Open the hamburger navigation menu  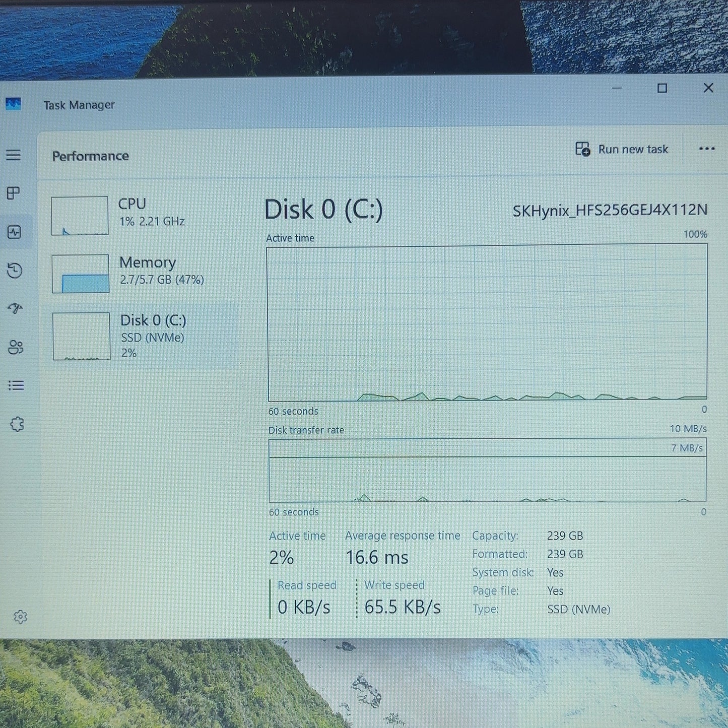click(x=14, y=155)
